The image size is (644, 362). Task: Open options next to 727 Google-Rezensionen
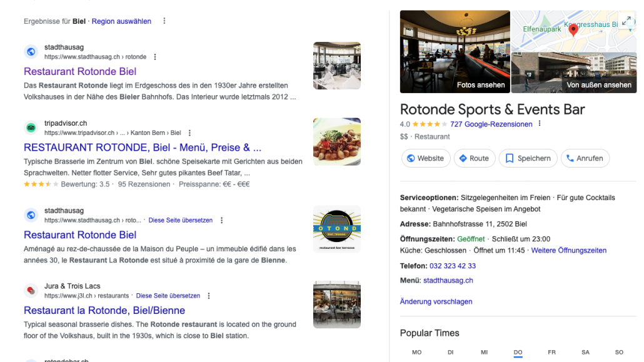(540, 124)
